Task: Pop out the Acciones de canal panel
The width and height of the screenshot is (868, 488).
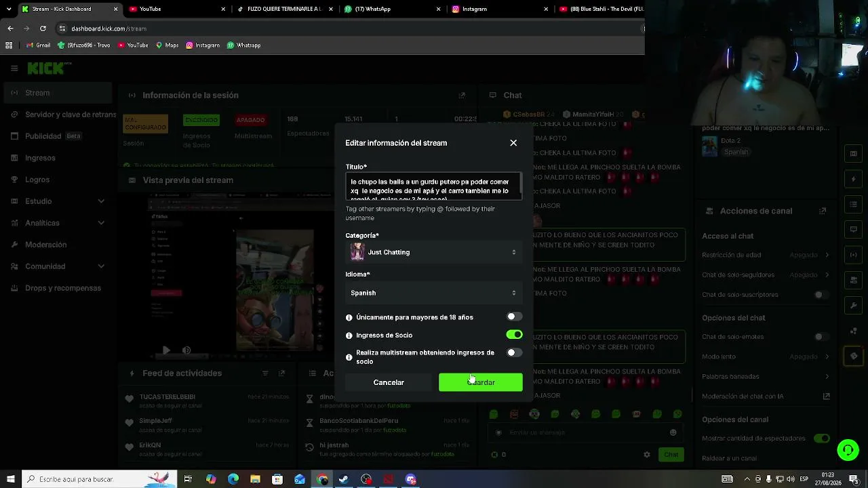Action: pyautogui.click(x=823, y=211)
